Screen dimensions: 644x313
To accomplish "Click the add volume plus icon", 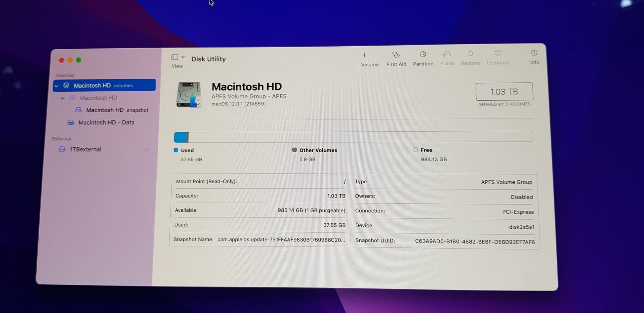I will pos(364,55).
